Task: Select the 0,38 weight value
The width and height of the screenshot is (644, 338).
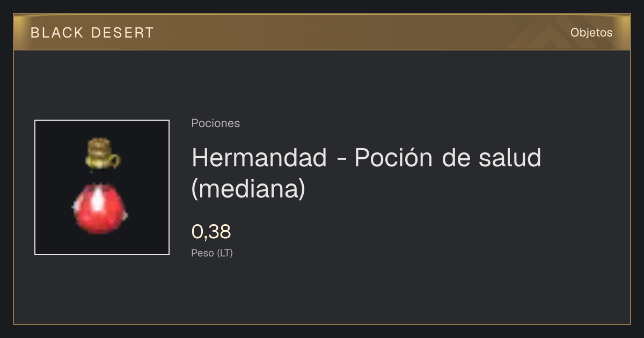Action: (211, 232)
